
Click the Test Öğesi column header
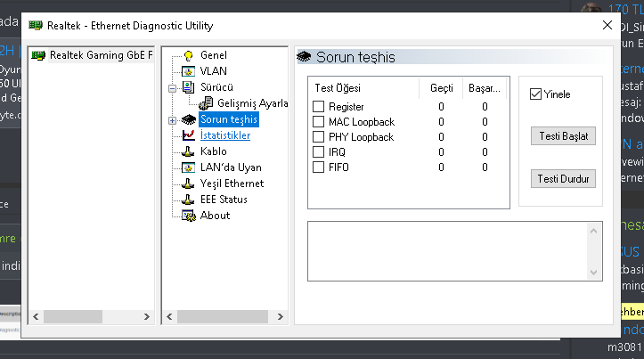click(364, 88)
